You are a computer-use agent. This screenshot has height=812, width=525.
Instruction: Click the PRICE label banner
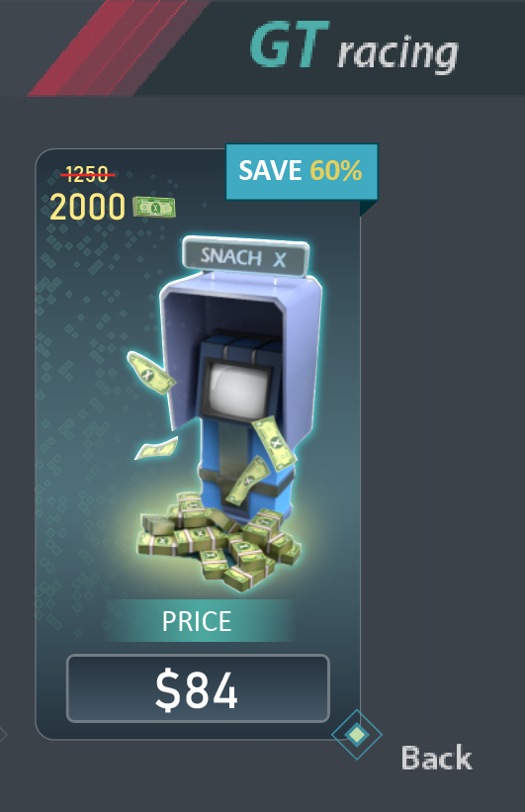point(200,621)
